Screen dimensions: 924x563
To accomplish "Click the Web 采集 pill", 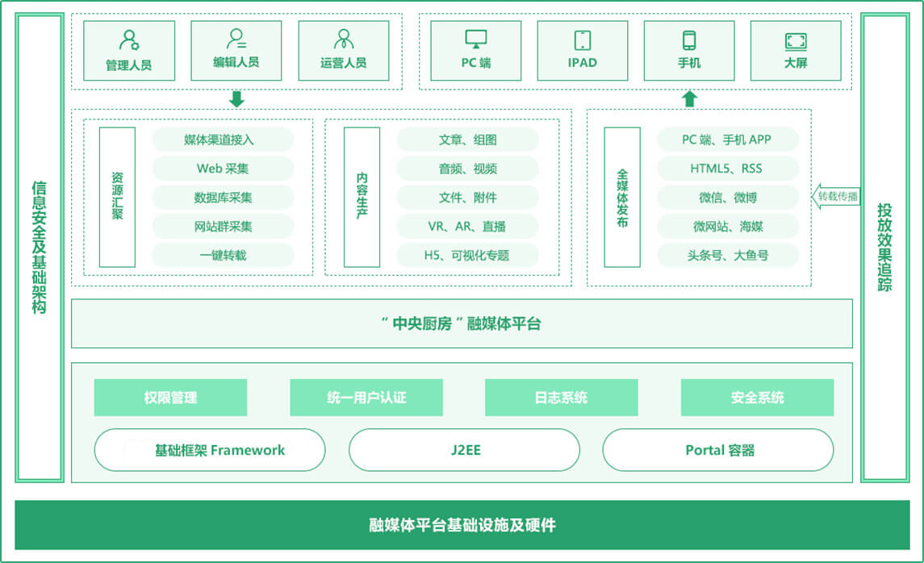I will 223,169.
